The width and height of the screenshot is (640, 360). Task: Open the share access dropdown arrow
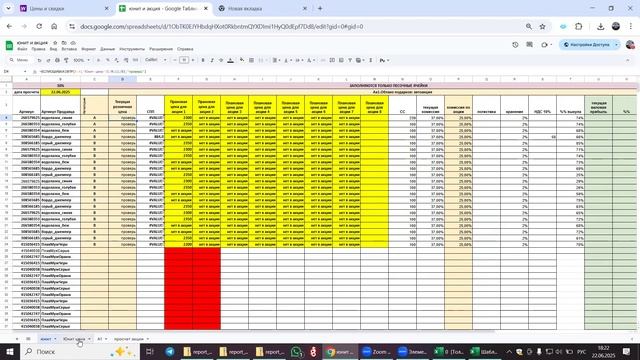(x=616, y=44)
